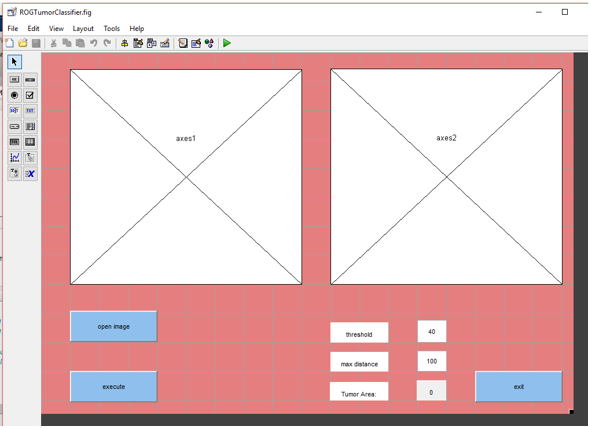The width and height of the screenshot is (590, 428).
Task: Open the Edit menu
Action: 33,29
